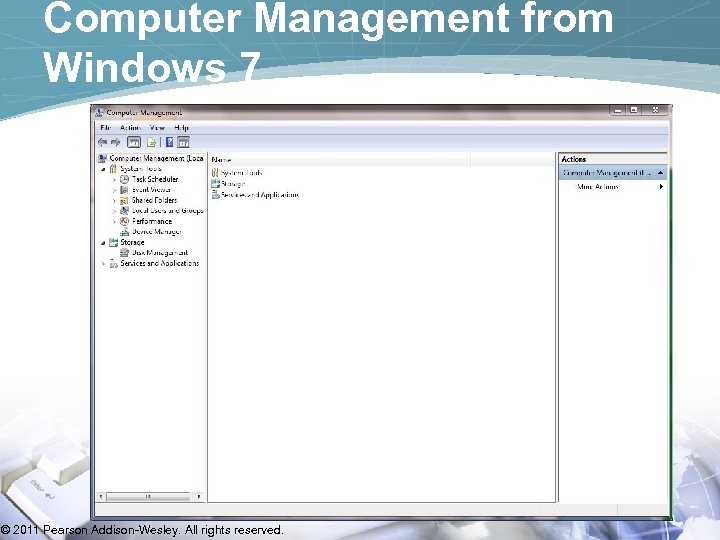Image resolution: width=720 pixels, height=540 pixels.
Task: Click the Name column header
Action: pyautogui.click(x=339, y=159)
